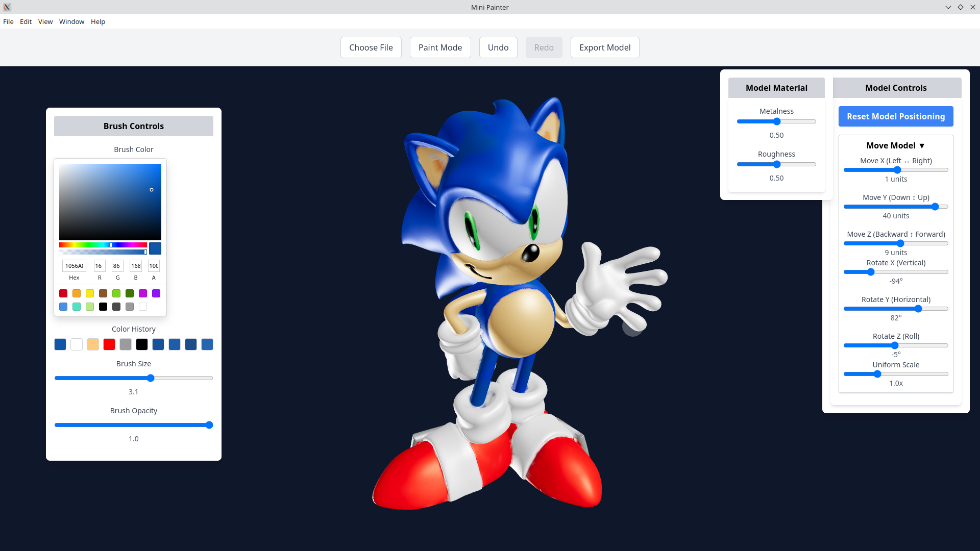Click the Redo button
This screenshot has width=980, height=551.
(x=544, y=47)
